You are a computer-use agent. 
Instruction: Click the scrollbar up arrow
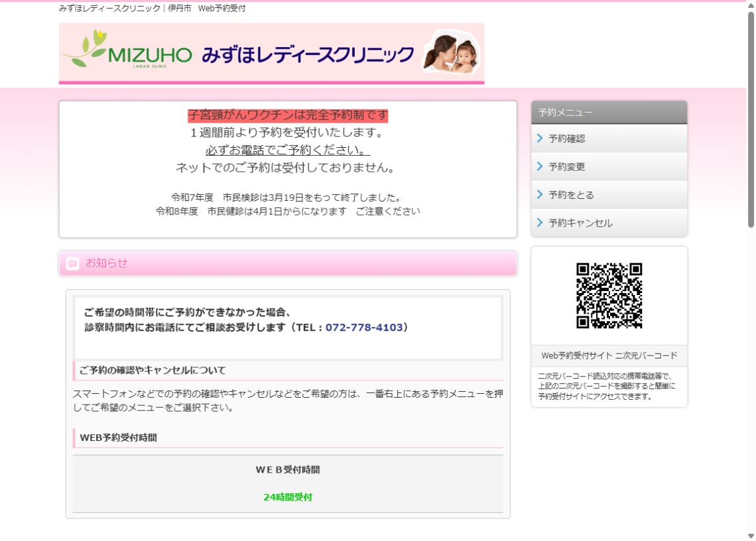[751, 6]
